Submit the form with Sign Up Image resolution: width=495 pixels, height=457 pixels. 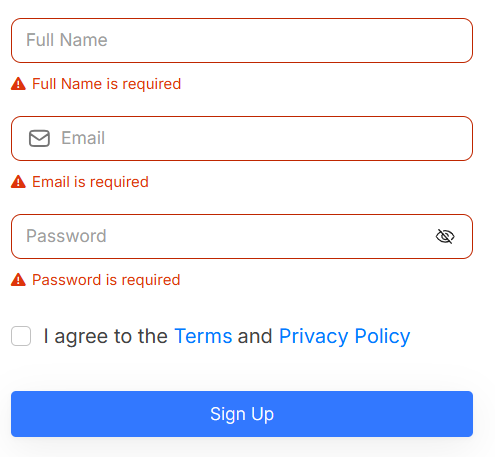point(242,414)
